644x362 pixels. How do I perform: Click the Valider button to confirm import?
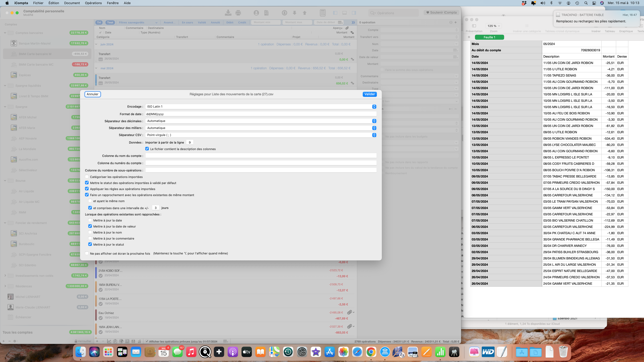point(370,94)
